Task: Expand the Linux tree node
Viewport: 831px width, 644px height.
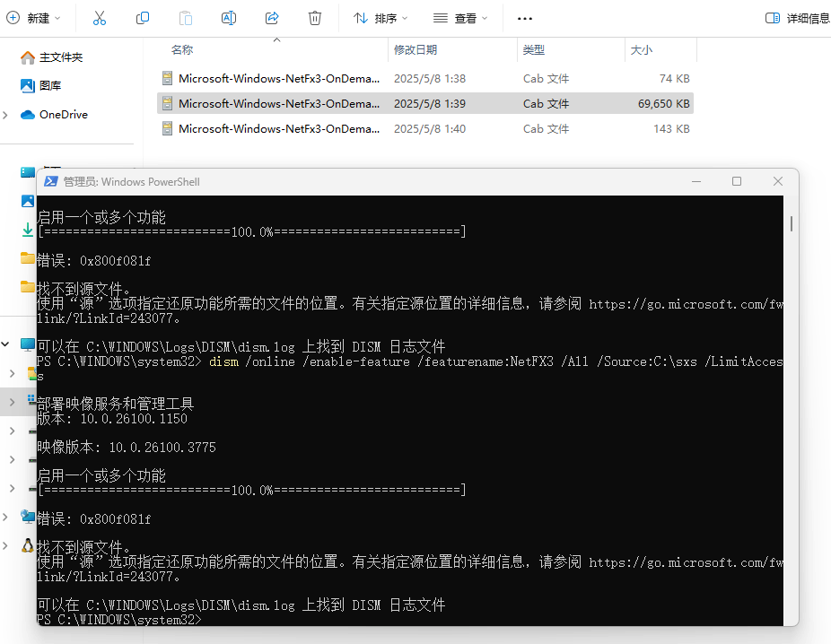Action: coord(5,545)
